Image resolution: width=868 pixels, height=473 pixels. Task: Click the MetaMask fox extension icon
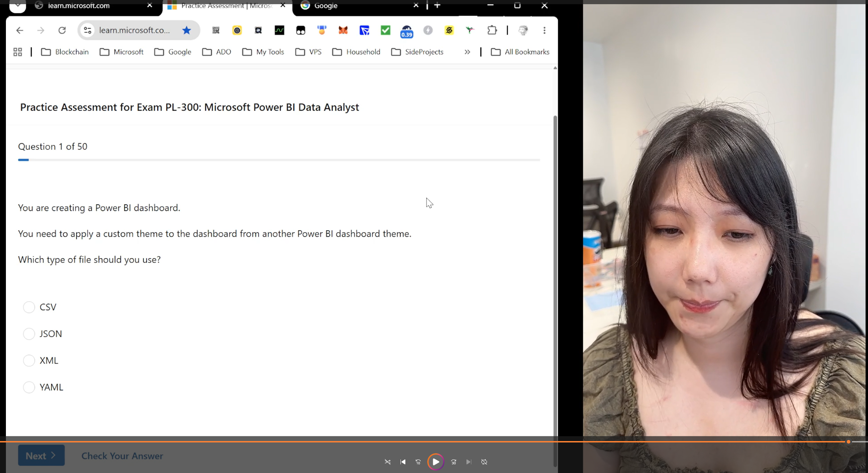(x=343, y=31)
